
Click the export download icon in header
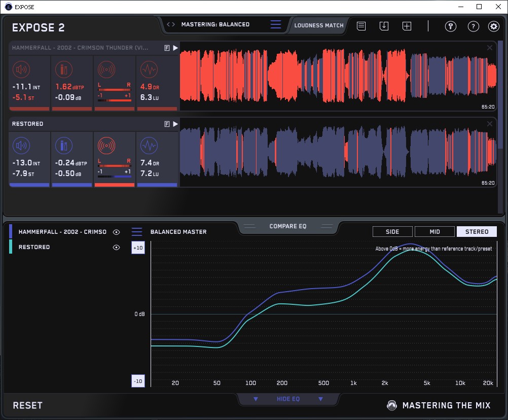[x=384, y=26]
